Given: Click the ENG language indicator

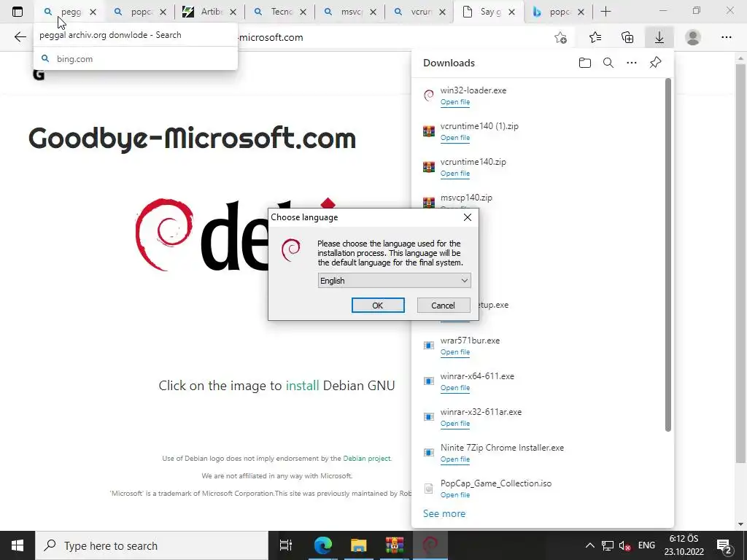Looking at the screenshot, I should pyautogui.click(x=646, y=545).
